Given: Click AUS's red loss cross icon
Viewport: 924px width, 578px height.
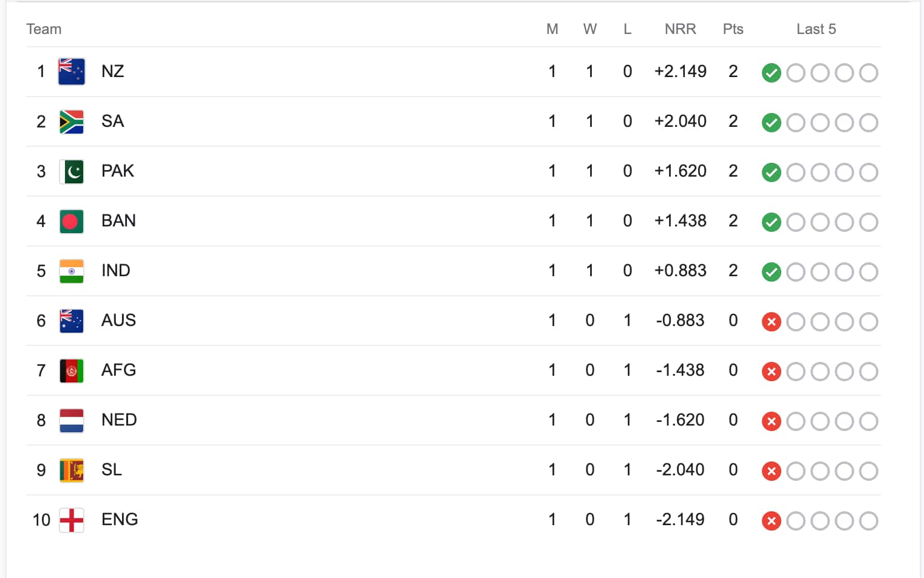Looking at the screenshot, I should 771,322.
